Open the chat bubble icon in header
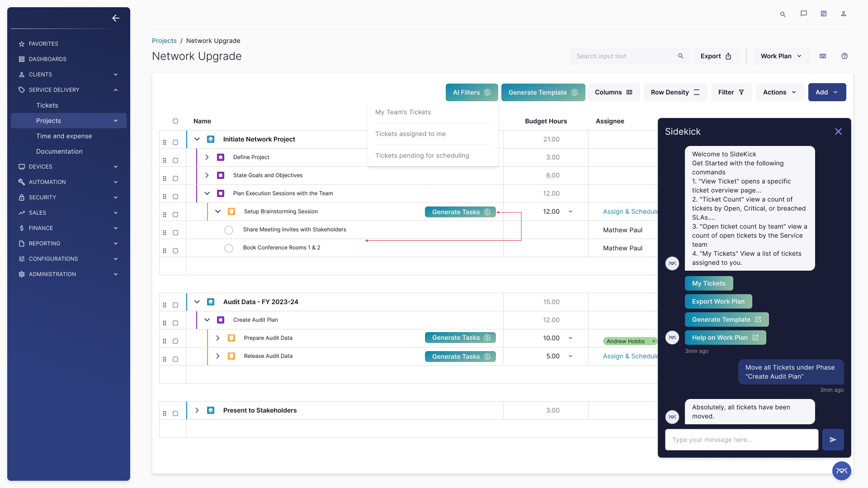Viewport: 868px width, 488px height. (x=803, y=14)
